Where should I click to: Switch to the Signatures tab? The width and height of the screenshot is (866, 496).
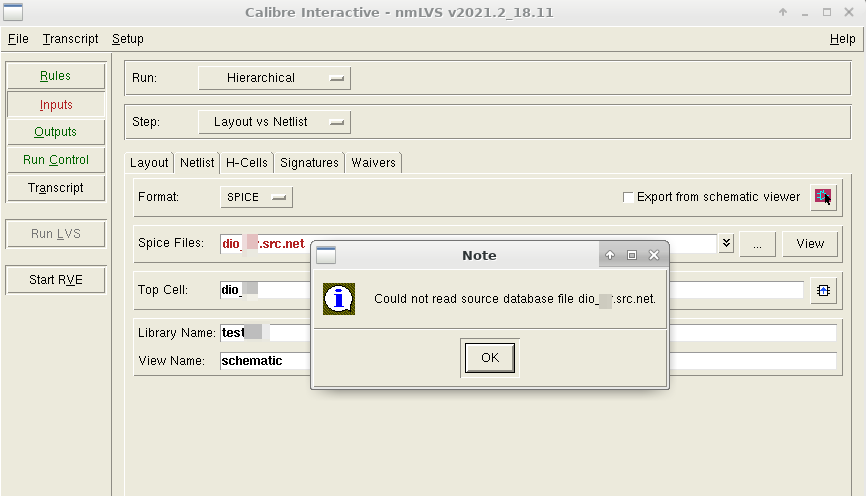coord(309,163)
